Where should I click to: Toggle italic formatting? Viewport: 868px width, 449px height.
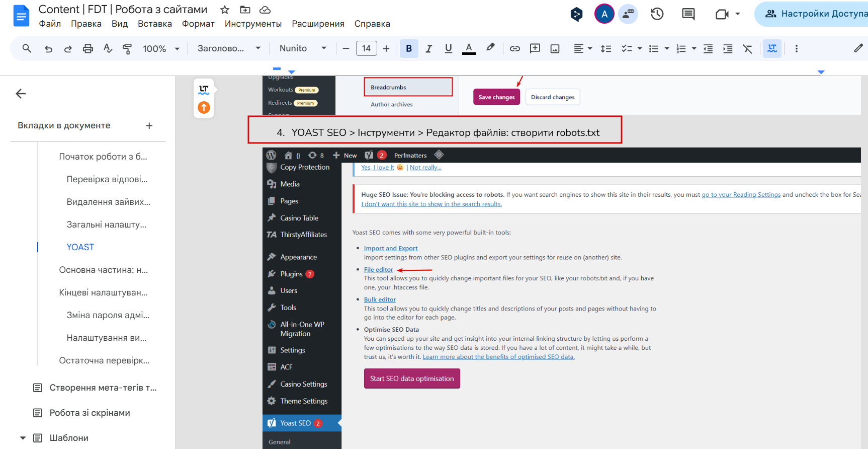pyautogui.click(x=428, y=49)
